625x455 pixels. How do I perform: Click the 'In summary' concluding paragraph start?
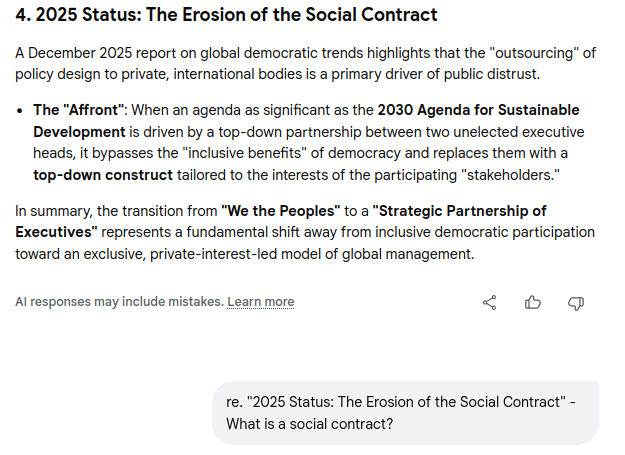[x=55, y=211]
